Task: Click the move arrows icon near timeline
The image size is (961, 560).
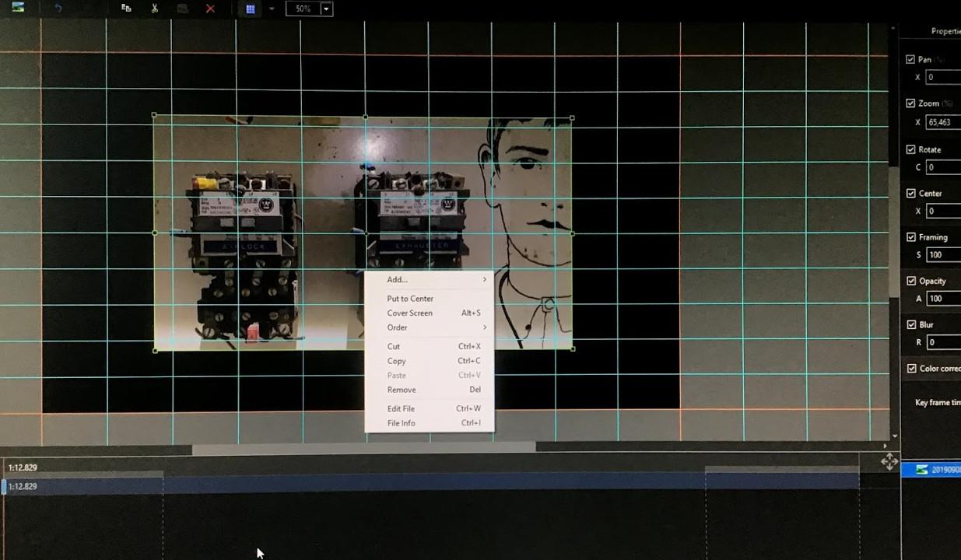Action: click(x=889, y=463)
